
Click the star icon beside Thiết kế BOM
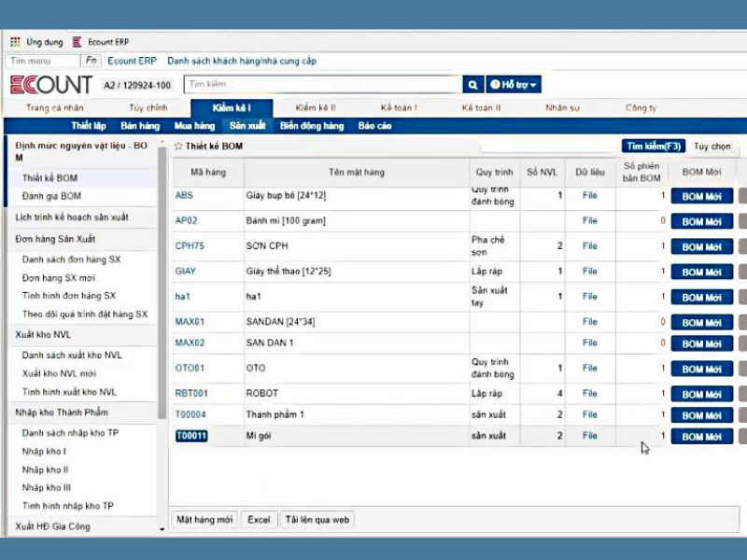pyautogui.click(x=178, y=147)
